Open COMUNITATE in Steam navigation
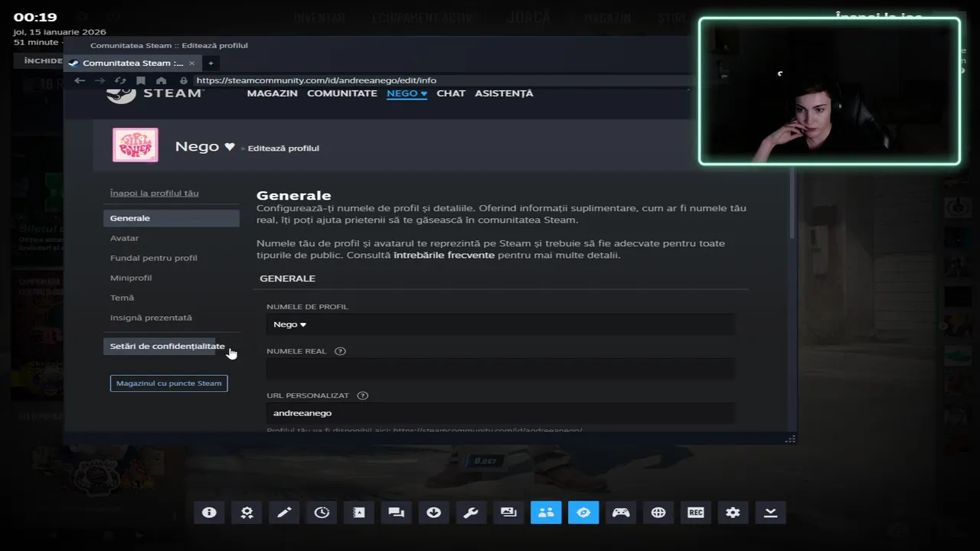This screenshot has width=980, height=551. pyautogui.click(x=342, y=93)
